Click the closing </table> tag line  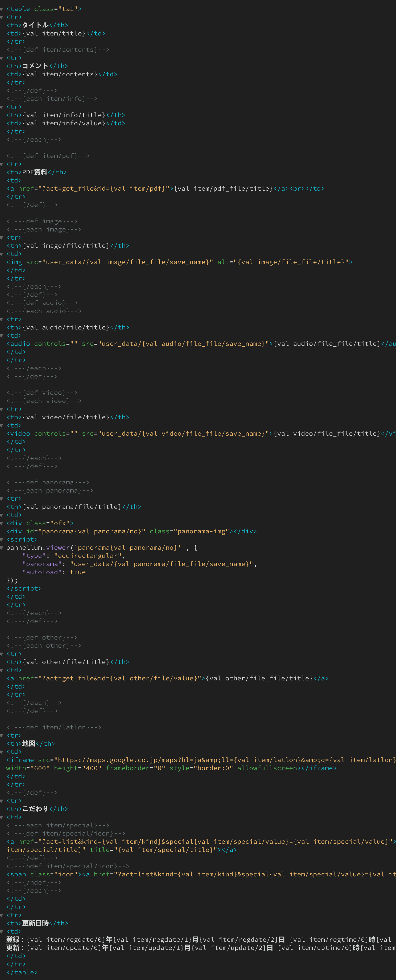pos(22,972)
